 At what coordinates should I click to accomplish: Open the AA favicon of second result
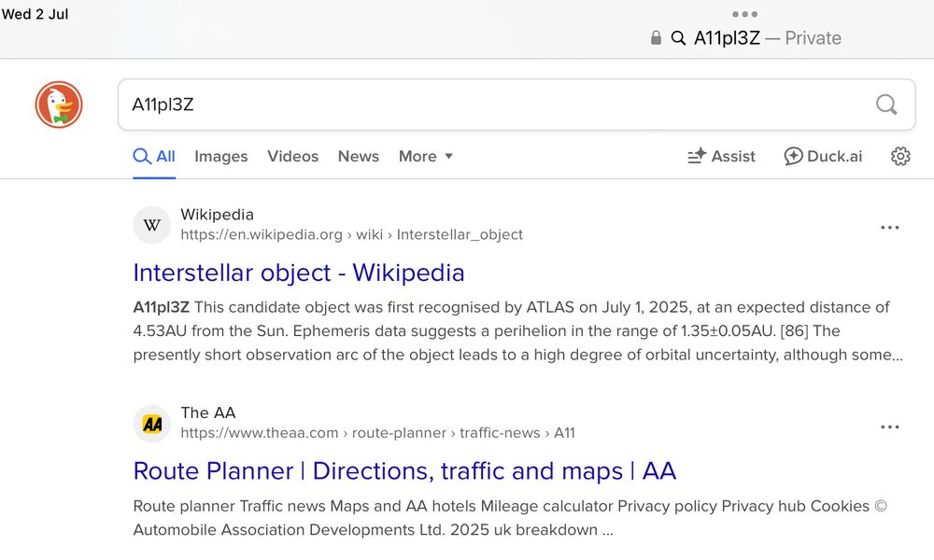[152, 424]
